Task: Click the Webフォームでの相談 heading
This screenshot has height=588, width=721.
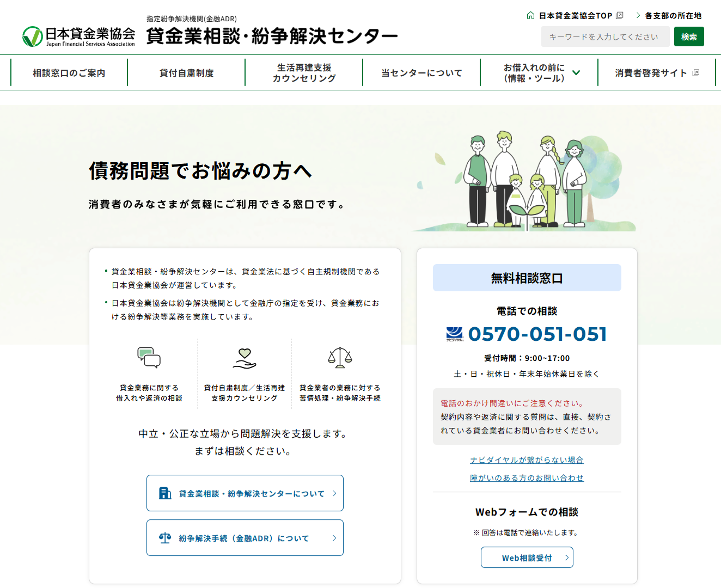Action: [527, 512]
